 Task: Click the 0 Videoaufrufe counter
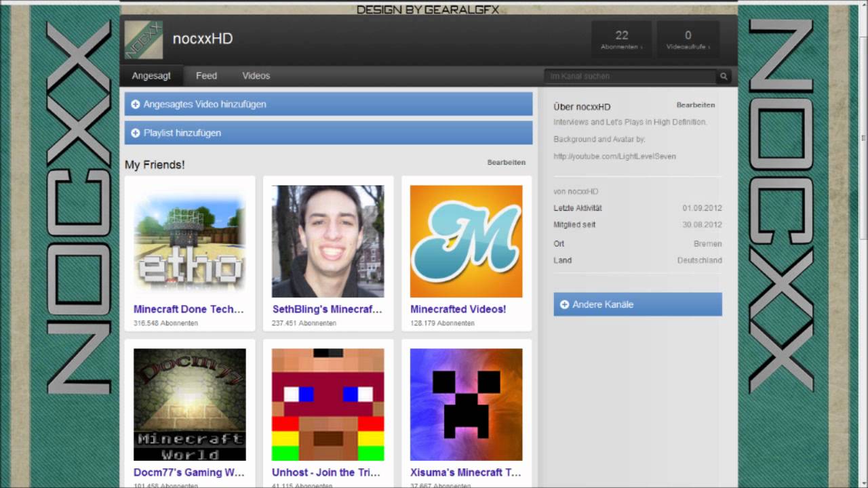[688, 39]
